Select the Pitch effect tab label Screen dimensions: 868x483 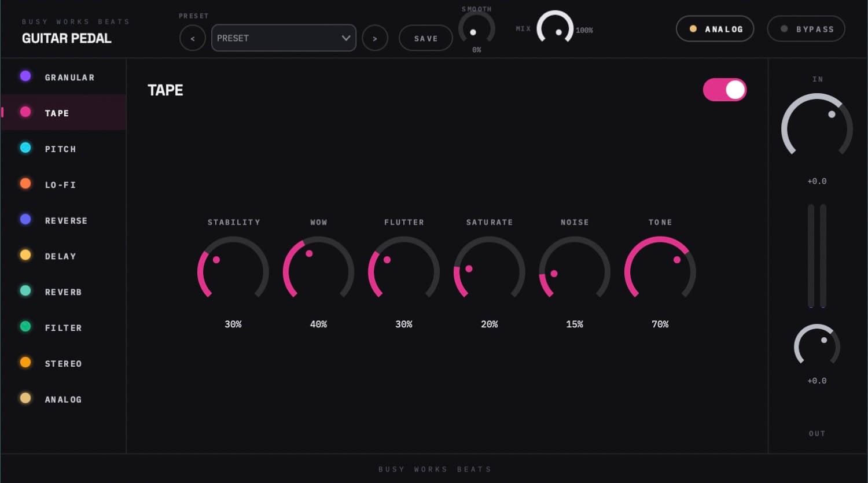pos(61,149)
